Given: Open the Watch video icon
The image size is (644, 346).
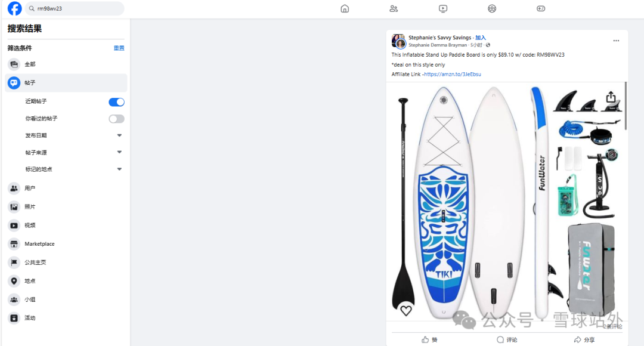Looking at the screenshot, I should tap(442, 8).
